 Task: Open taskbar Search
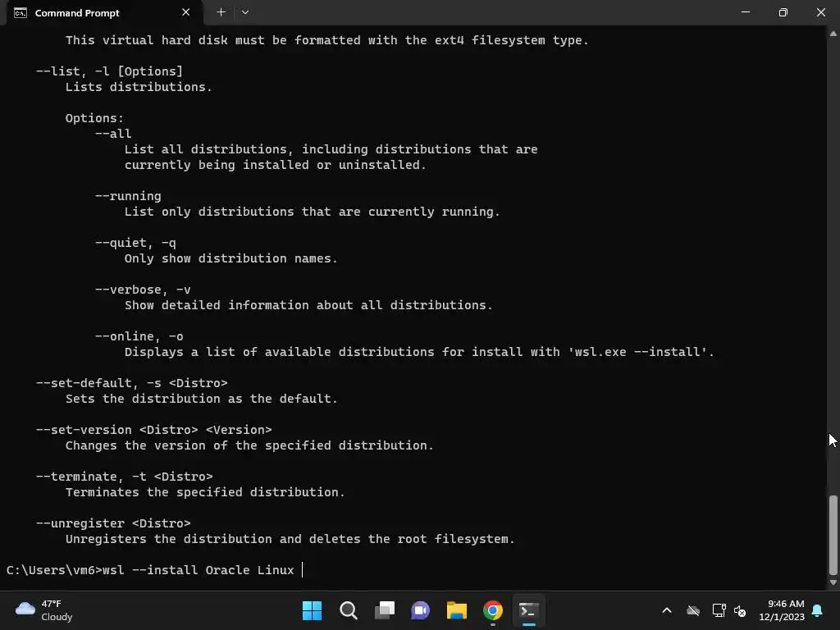tap(348, 610)
